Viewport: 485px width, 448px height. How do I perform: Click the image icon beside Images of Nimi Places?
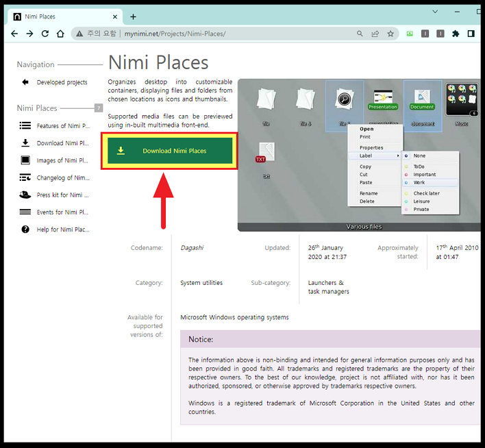[x=25, y=160]
